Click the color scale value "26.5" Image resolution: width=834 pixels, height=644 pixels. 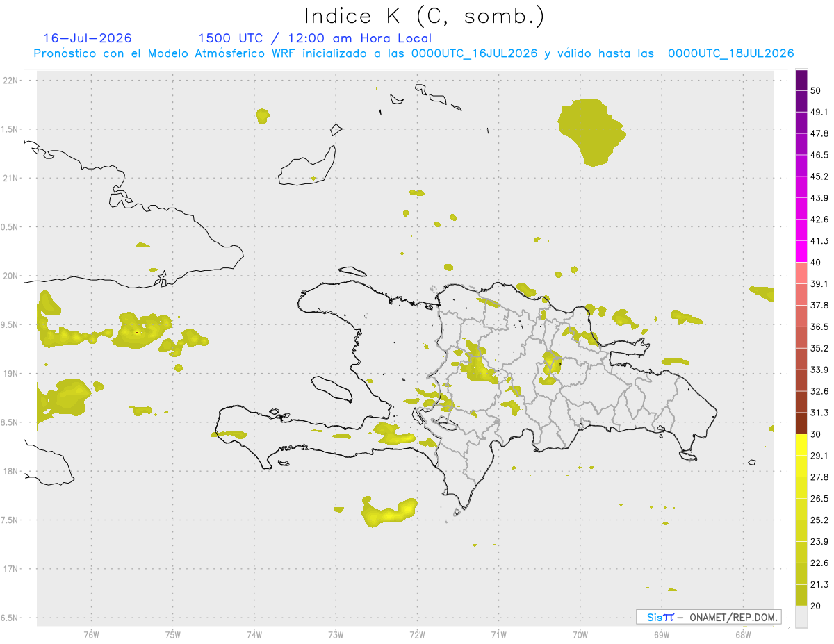819,498
